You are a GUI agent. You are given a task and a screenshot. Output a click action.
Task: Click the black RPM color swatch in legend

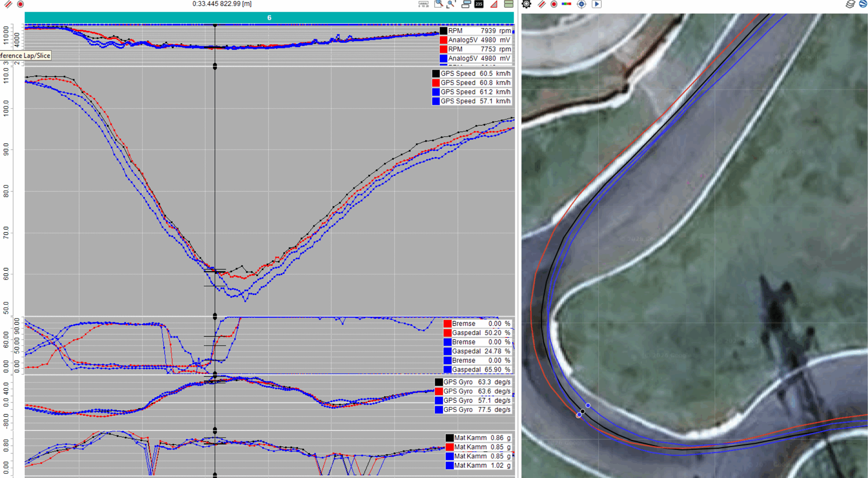coord(443,31)
